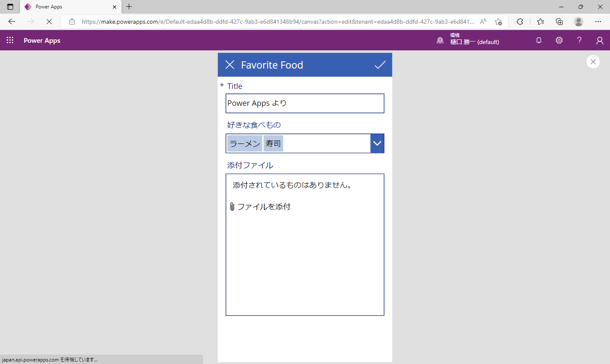The width and height of the screenshot is (610, 364).
Task: Open the browser Settings and more menu
Action: coord(598,21)
